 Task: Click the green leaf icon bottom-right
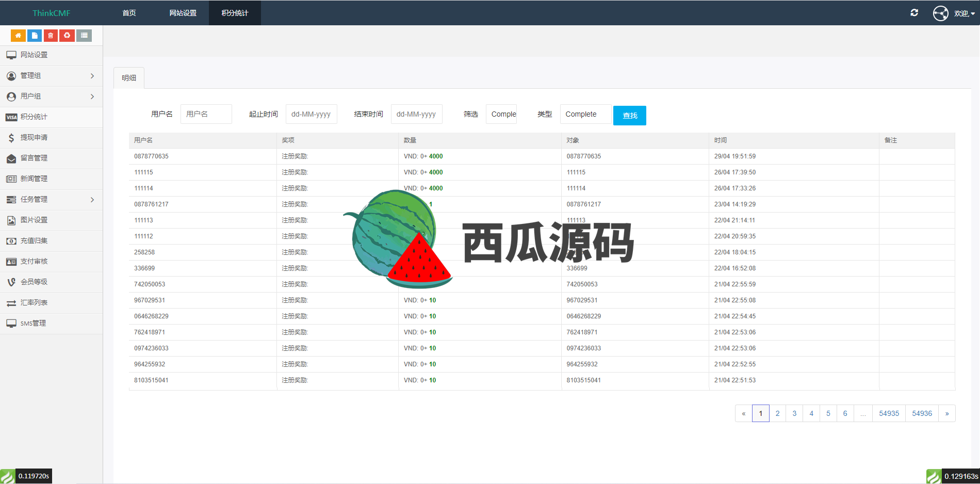(x=934, y=476)
